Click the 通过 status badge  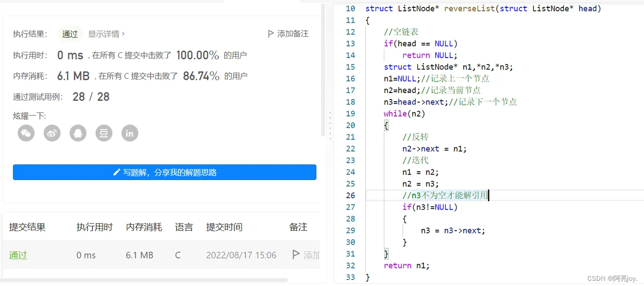coord(70,34)
